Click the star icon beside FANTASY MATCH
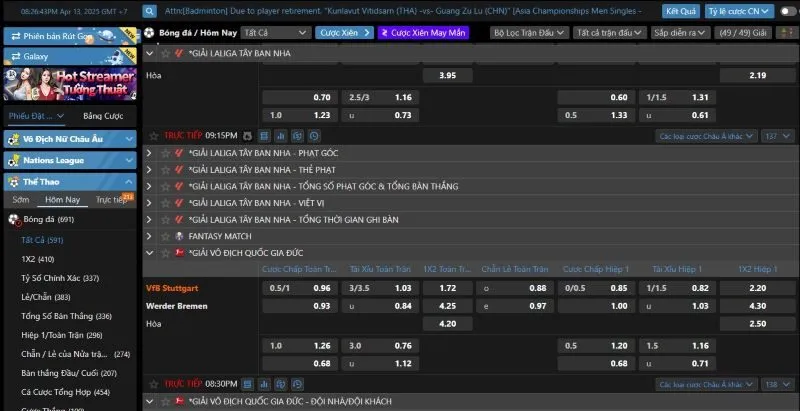Screen dimensions: 800x411 tap(163, 236)
